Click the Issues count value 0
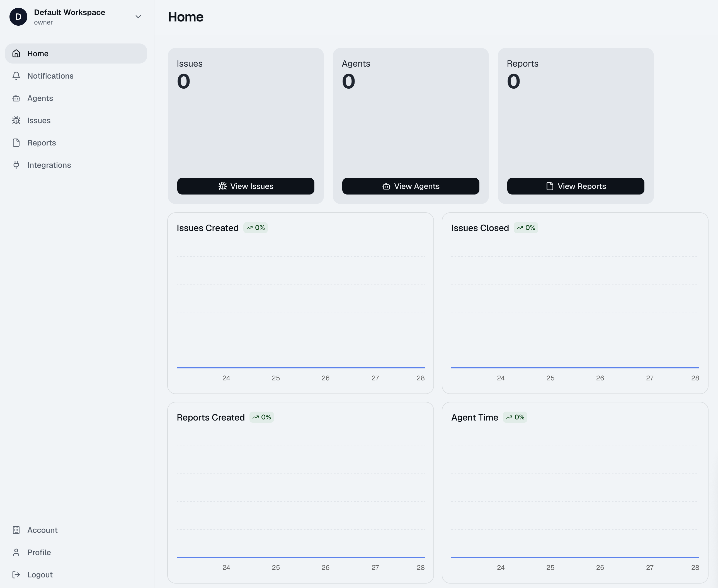The width and height of the screenshot is (718, 588). (184, 81)
